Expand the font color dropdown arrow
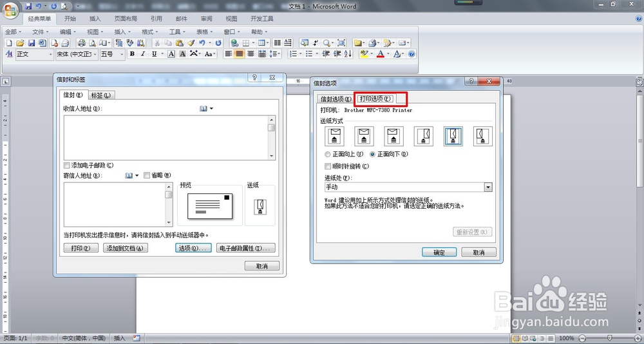 pos(388,54)
